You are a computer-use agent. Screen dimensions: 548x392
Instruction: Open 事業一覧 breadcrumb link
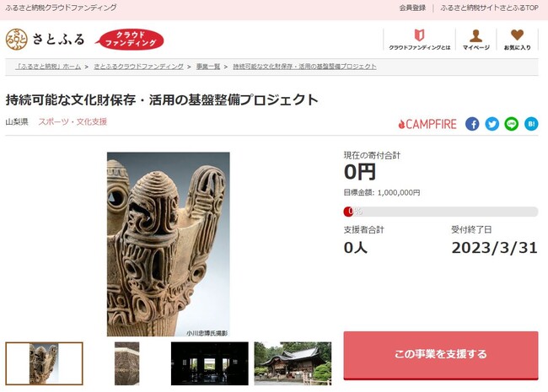tap(208, 67)
